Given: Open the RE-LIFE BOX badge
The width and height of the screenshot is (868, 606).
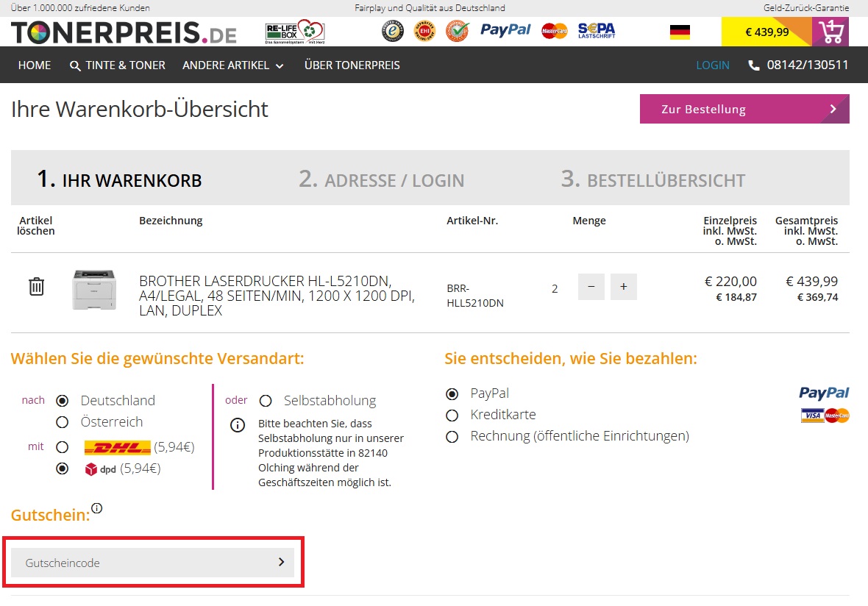Looking at the screenshot, I should coord(295,32).
